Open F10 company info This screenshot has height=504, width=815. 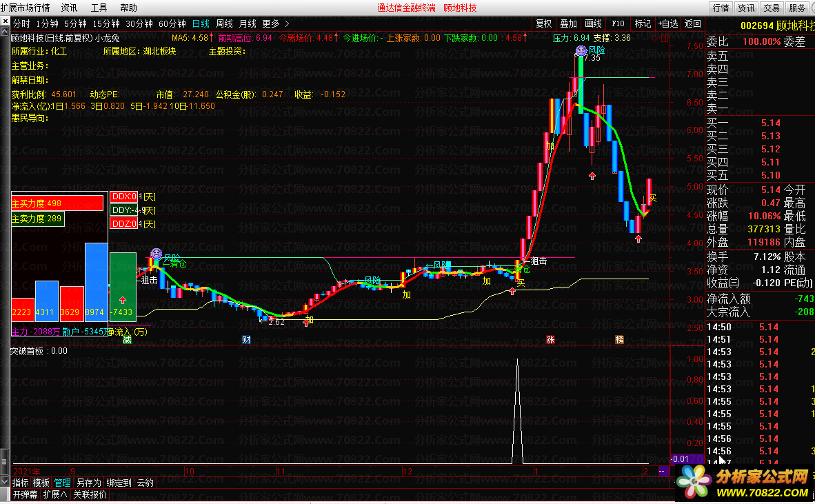point(618,24)
